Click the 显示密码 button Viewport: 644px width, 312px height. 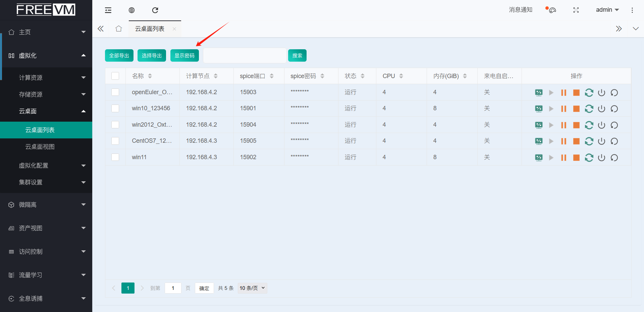pyautogui.click(x=184, y=56)
